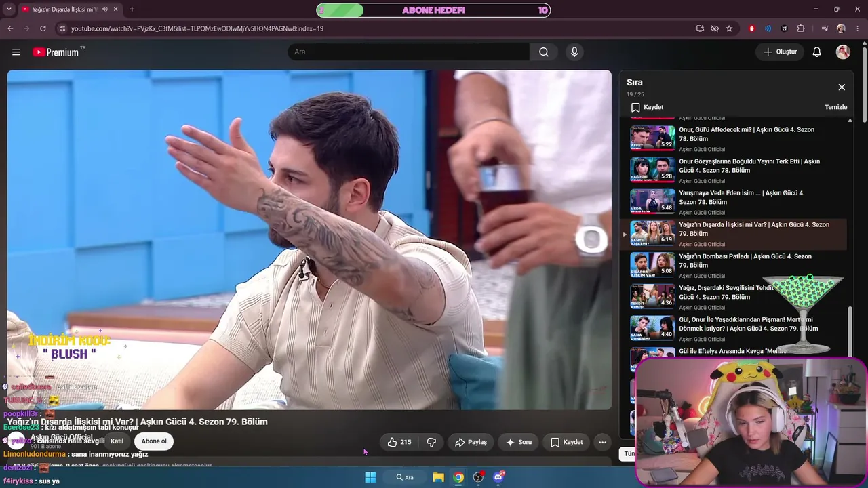
Task: Click the red extension icon in toolbar
Action: (751, 28)
